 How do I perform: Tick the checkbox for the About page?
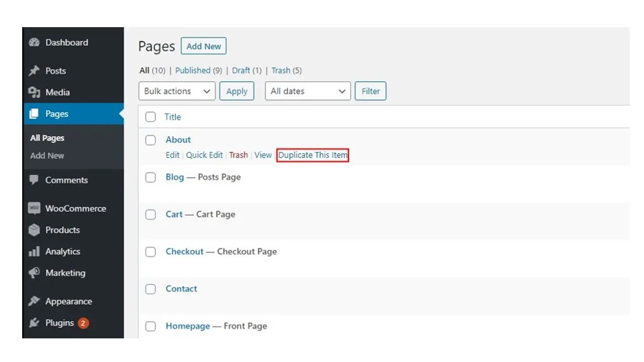[x=150, y=140]
